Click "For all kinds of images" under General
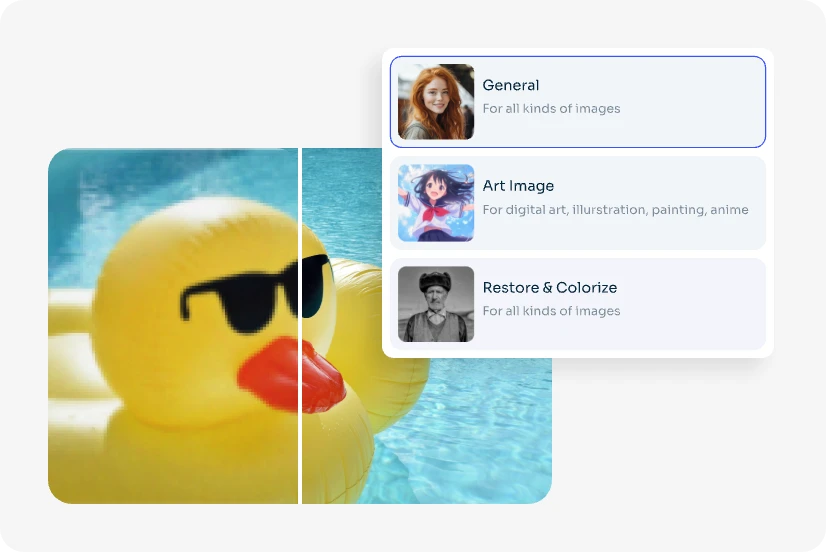Screen dimensions: 826x552 551,109
